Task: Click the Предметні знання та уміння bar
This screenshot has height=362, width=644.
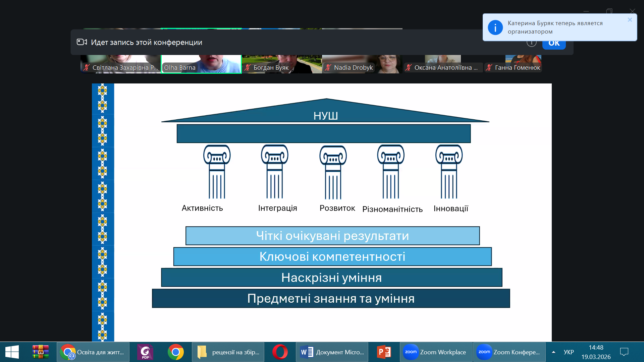Action: pos(331,298)
